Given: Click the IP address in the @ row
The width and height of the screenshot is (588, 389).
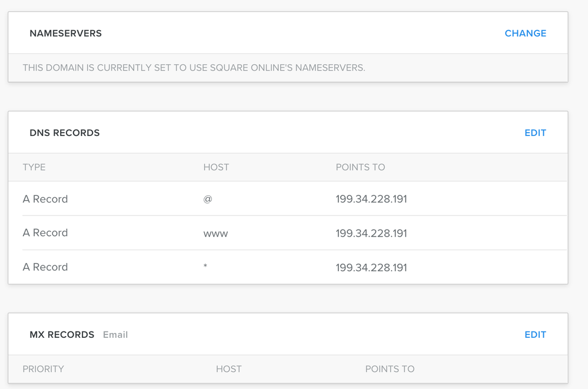Looking at the screenshot, I should [x=371, y=199].
